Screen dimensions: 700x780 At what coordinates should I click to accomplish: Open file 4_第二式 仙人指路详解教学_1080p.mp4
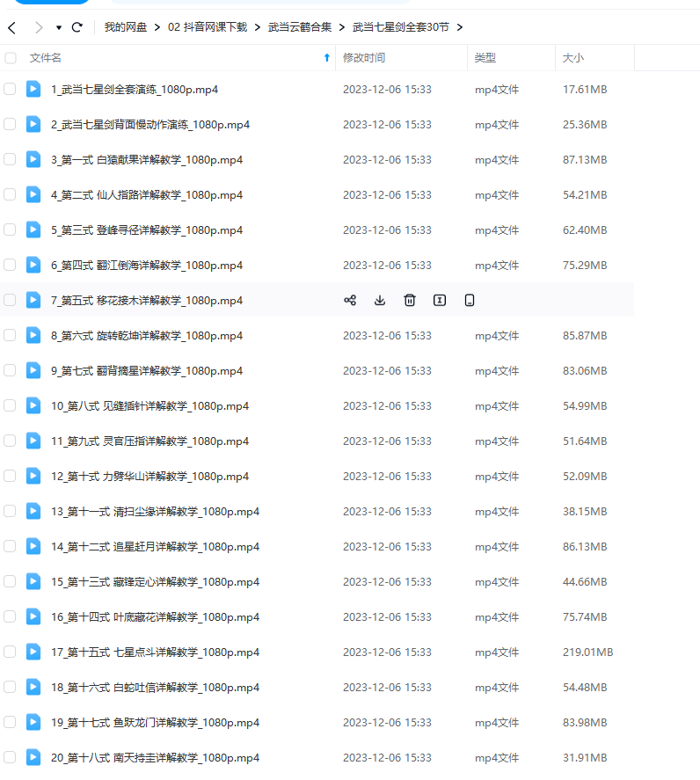(x=147, y=195)
